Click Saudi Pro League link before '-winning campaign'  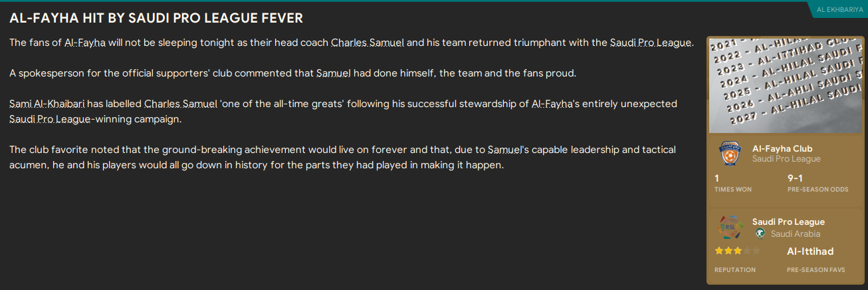(x=49, y=119)
